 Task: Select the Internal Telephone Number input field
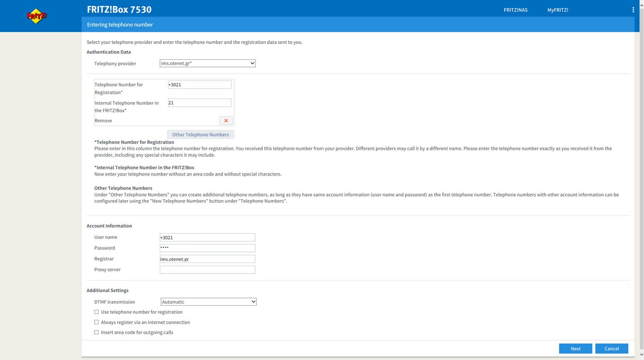click(199, 103)
